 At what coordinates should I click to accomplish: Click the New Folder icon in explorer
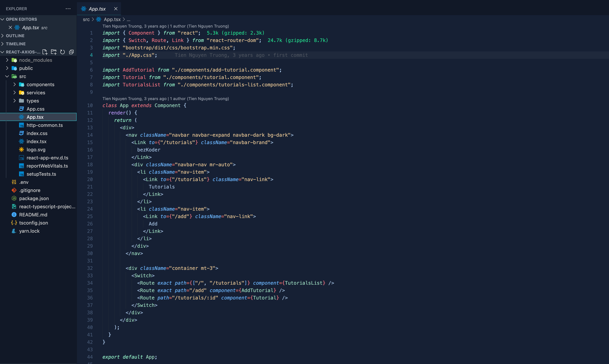[54, 52]
